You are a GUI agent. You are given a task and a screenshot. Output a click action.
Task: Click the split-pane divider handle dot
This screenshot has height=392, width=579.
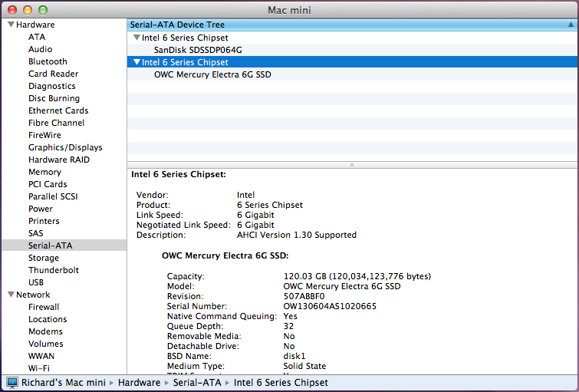click(352, 165)
